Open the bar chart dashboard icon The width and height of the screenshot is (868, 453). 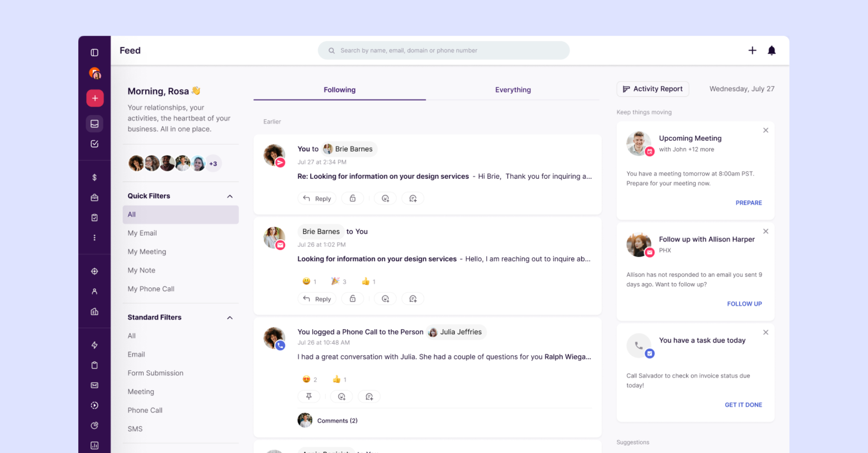[x=95, y=445]
